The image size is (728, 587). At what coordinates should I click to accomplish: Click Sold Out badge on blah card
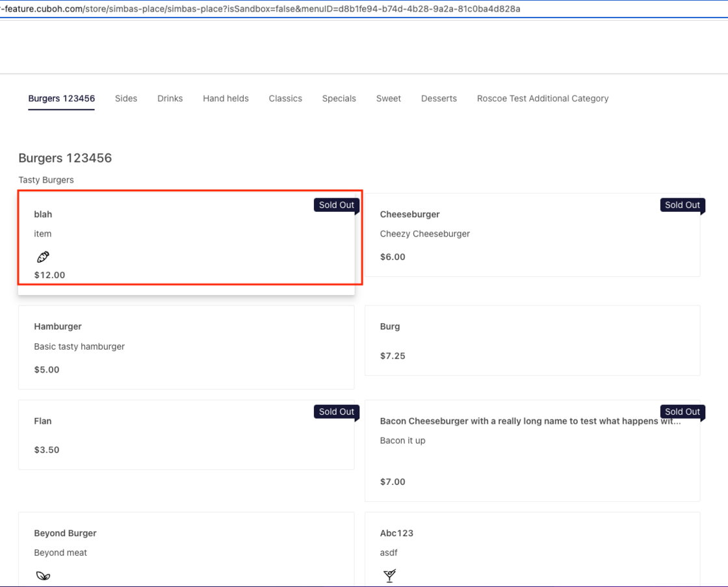336,205
